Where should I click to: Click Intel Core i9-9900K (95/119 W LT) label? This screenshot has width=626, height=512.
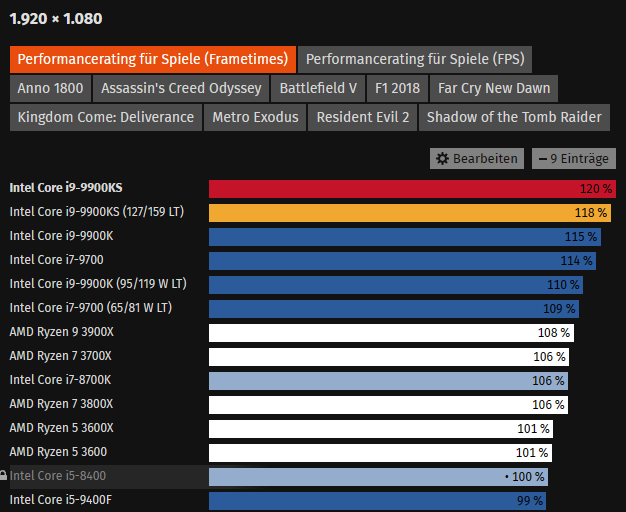(98, 284)
